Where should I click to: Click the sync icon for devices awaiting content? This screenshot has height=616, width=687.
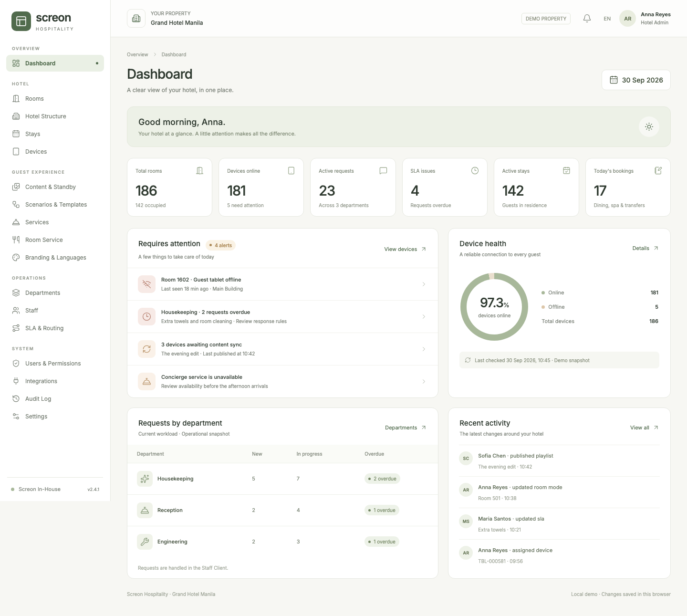(x=146, y=349)
